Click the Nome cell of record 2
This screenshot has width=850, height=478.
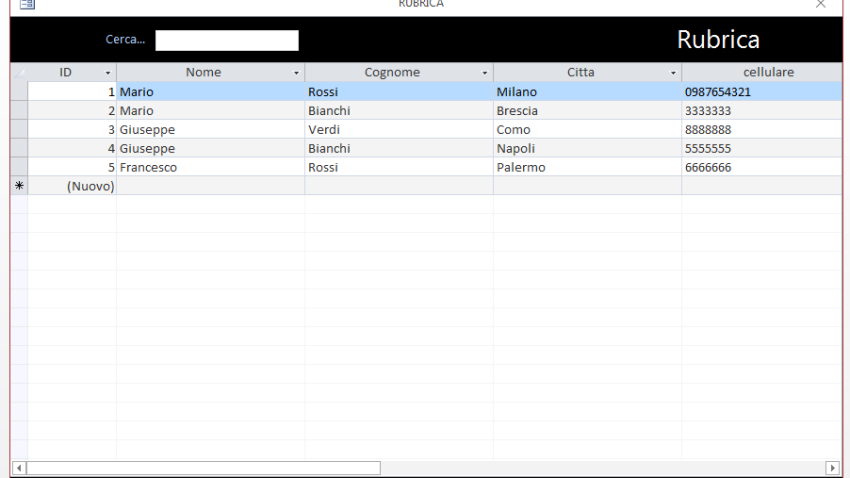[210, 110]
